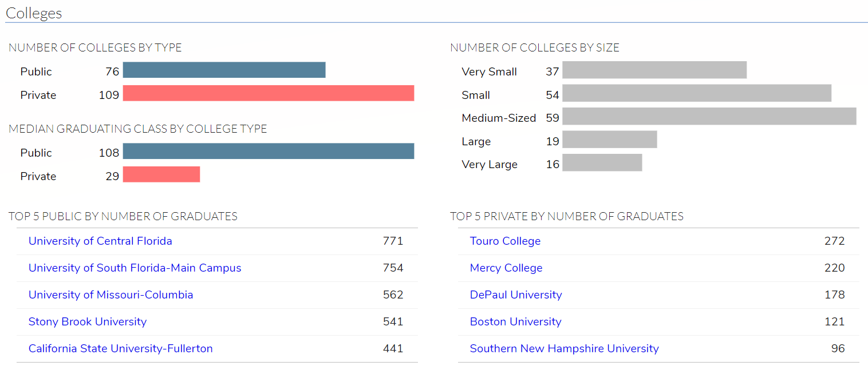This screenshot has height=366, width=868.
Task: Select Private bar in median graduating class
Action: click(161, 174)
